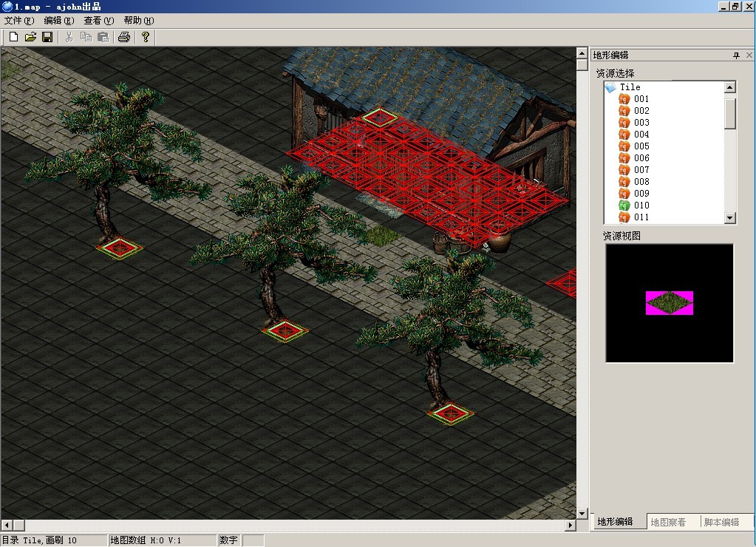Select the Tile root node in the resource tree
This screenshot has width=756, height=547.
[x=630, y=87]
